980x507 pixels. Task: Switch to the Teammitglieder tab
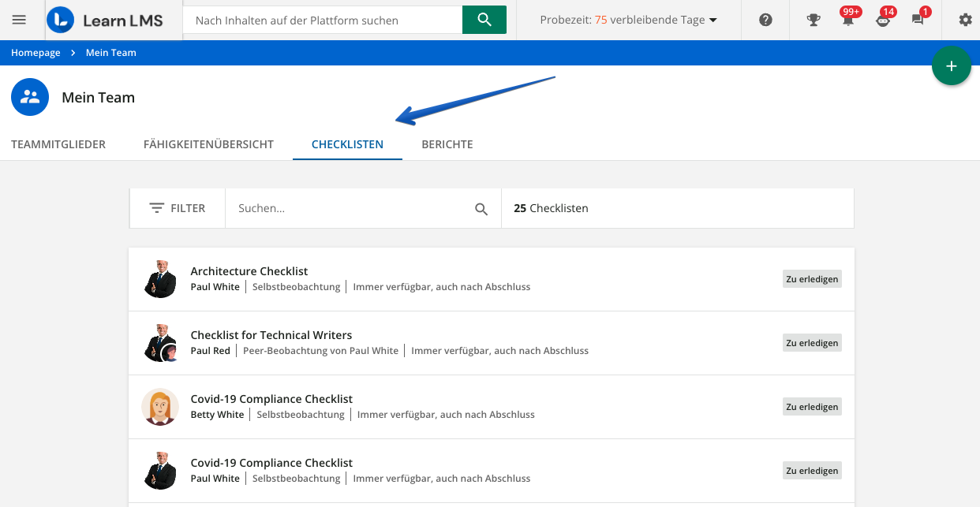coord(58,144)
